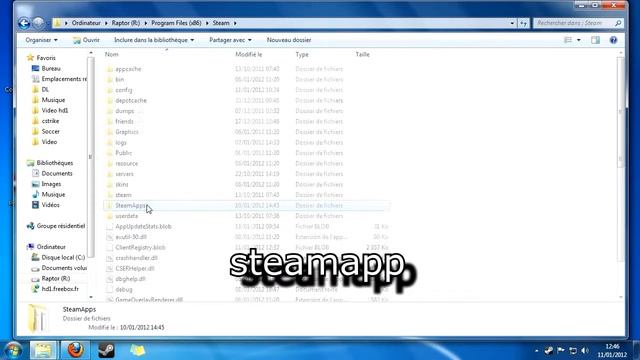The width and height of the screenshot is (640, 360).
Task: Show hidden tray icons arrow
Action: (x=536, y=351)
